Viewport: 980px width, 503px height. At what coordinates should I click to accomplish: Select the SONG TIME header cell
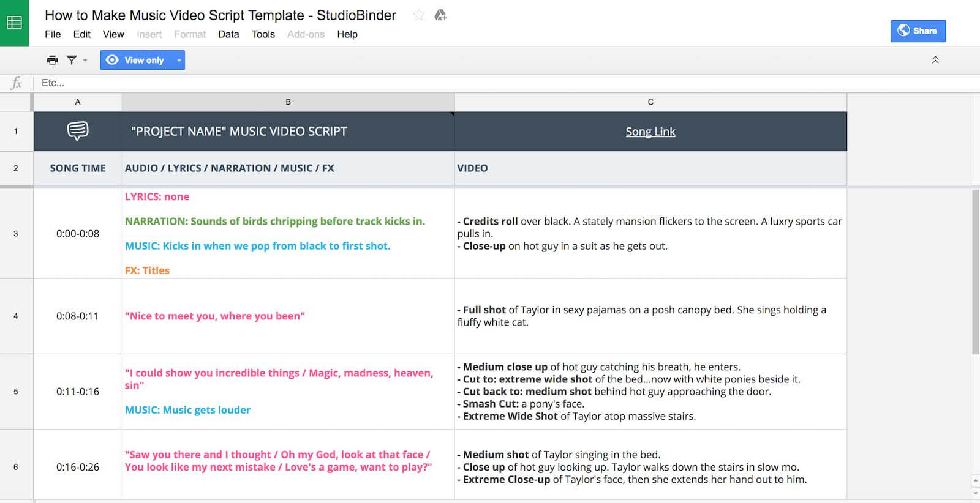pos(78,168)
